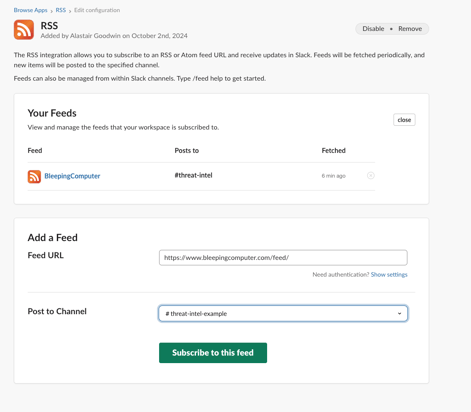
Task: Delete BleepingComputer feed via circled x icon
Action: [x=370, y=175]
